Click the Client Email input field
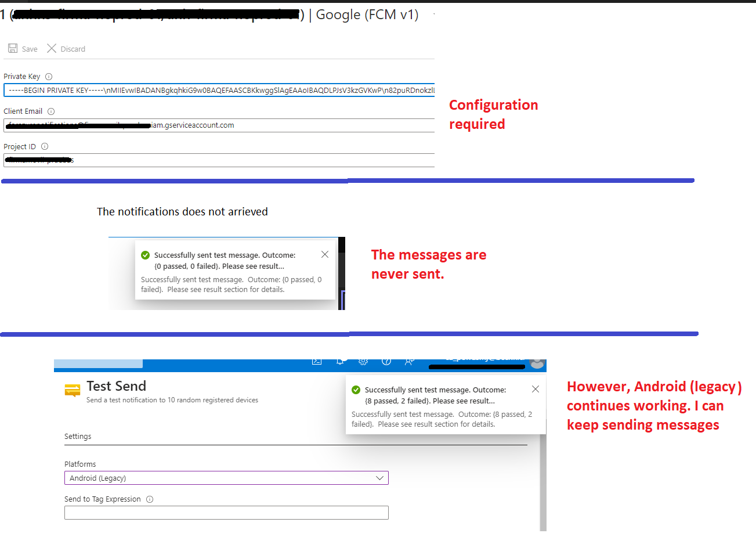 [219, 125]
